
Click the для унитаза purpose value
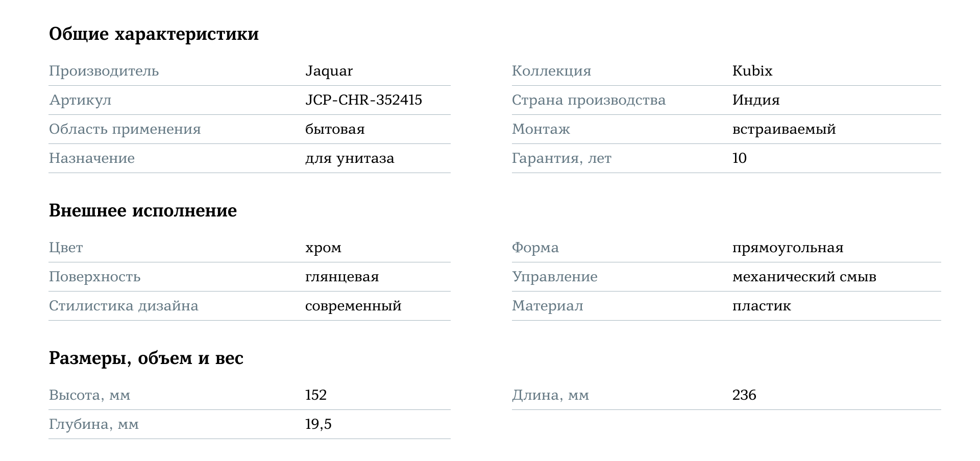[350, 158]
